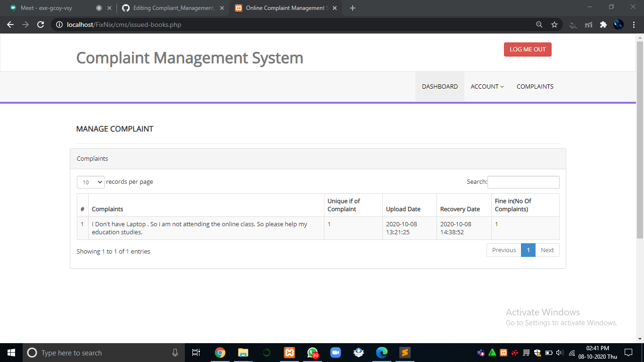Go to the DASHBOARD navigation item
Screen dimensions: 644x362
point(439,86)
